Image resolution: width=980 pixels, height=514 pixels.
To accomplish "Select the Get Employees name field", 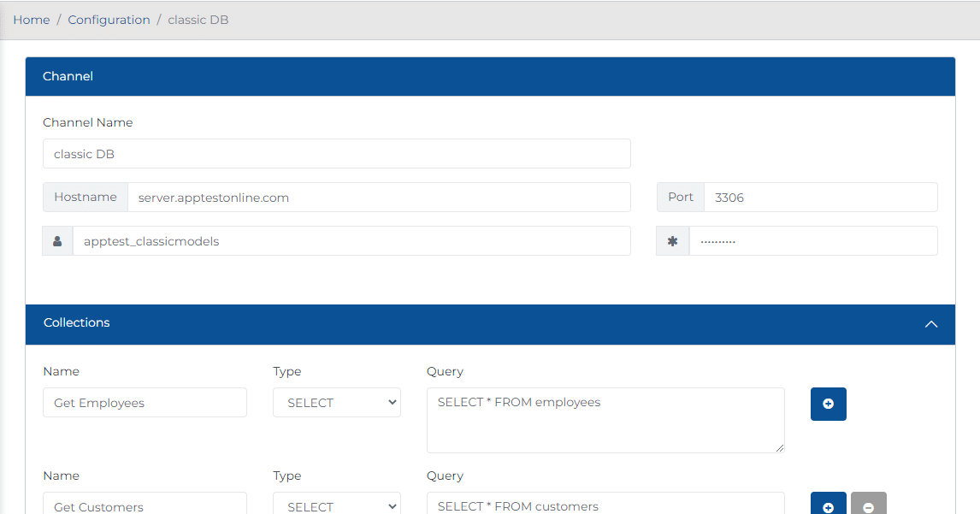I will 145,402.
